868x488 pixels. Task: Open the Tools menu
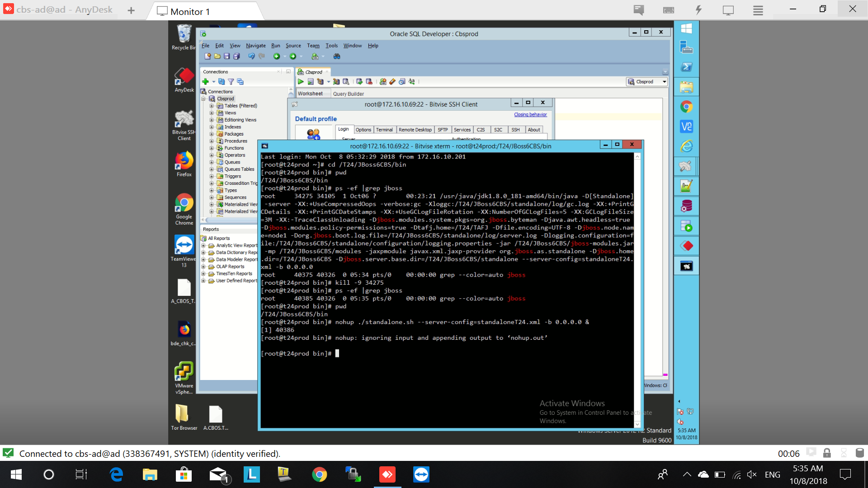[331, 46]
